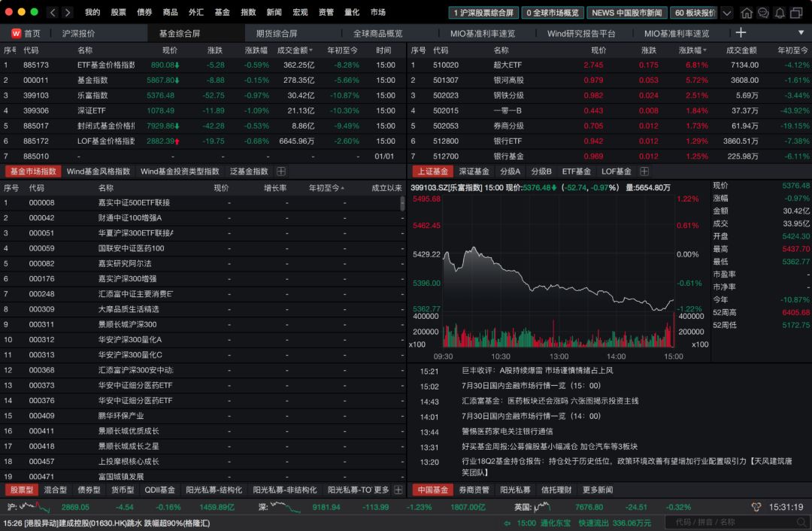Open the windows/layout icon beside the bell
The height and width of the screenshot is (531, 812).
pos(797,12)
